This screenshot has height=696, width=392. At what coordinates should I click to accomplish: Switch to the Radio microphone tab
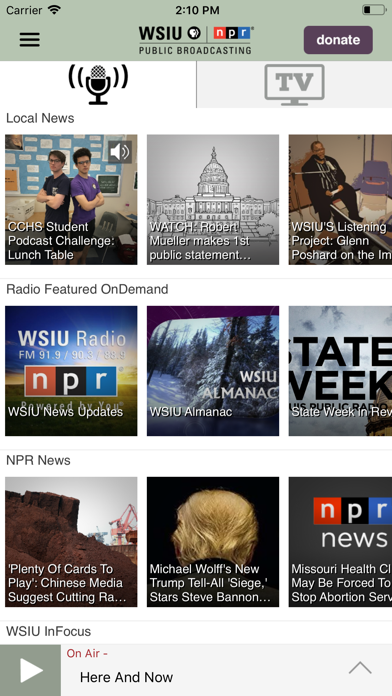pyautogui.click(x=98, y=84)
